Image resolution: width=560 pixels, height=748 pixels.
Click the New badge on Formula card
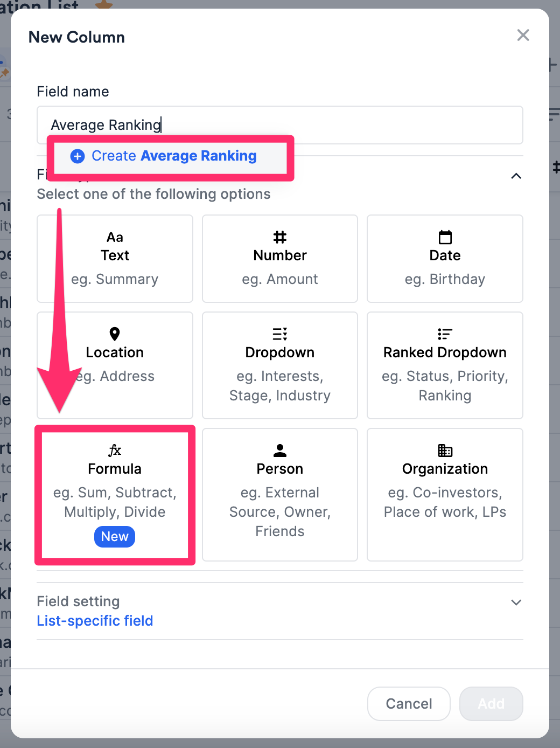pos(115,537)
